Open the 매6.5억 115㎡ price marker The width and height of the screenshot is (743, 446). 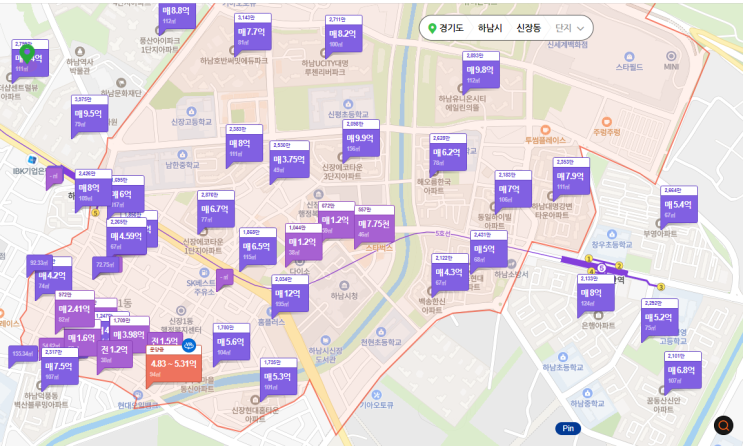click(x=258, y=248)
